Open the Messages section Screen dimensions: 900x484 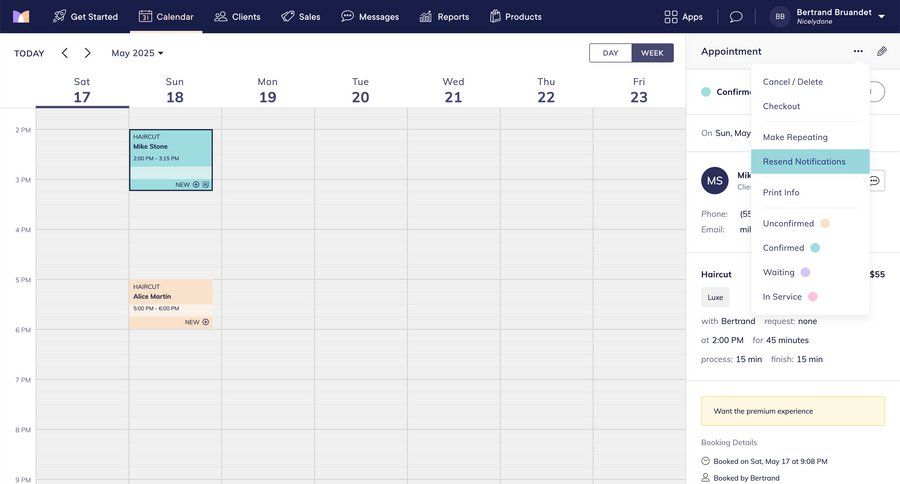[x=370, y=17]
